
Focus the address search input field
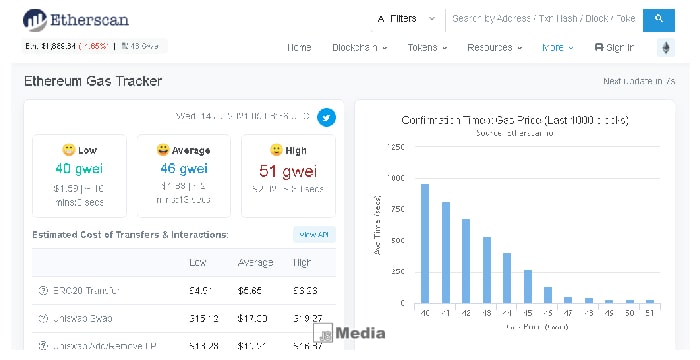pos(544,19)
